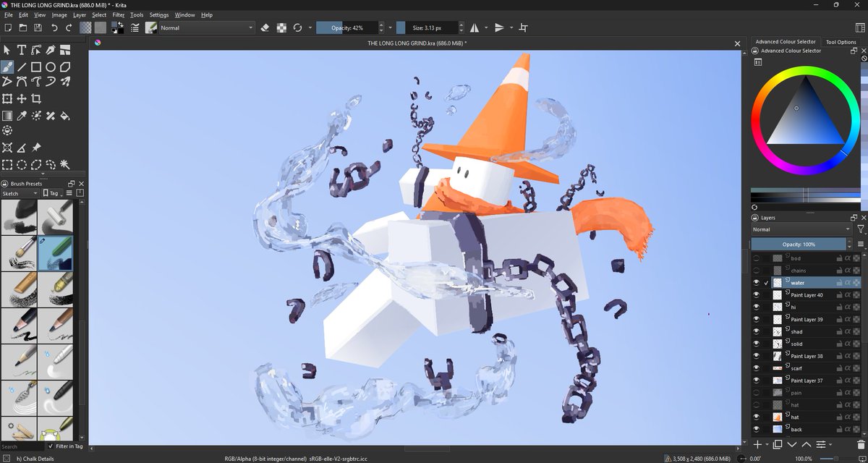
Task: Move layer down with chevron button
Action: tap(792, 444)
